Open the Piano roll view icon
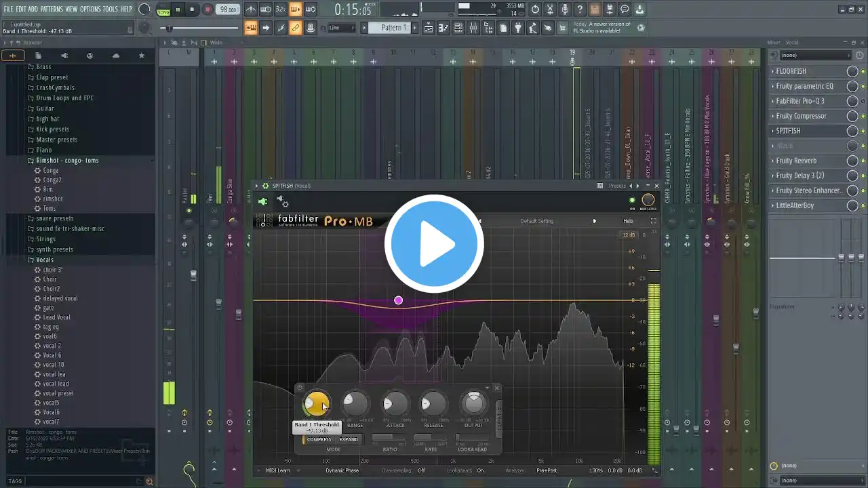The width and height of the screenshot is (868, 488). click(443, 28)
